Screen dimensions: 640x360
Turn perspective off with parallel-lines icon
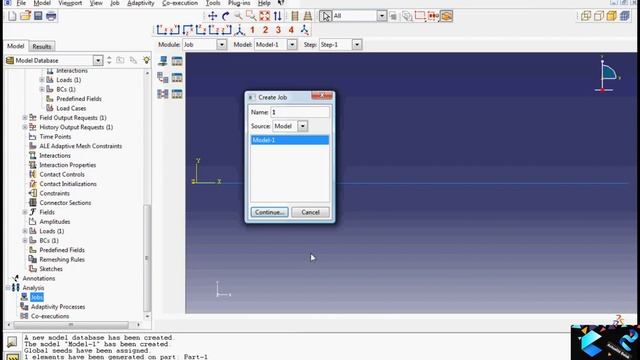[295, 16]
